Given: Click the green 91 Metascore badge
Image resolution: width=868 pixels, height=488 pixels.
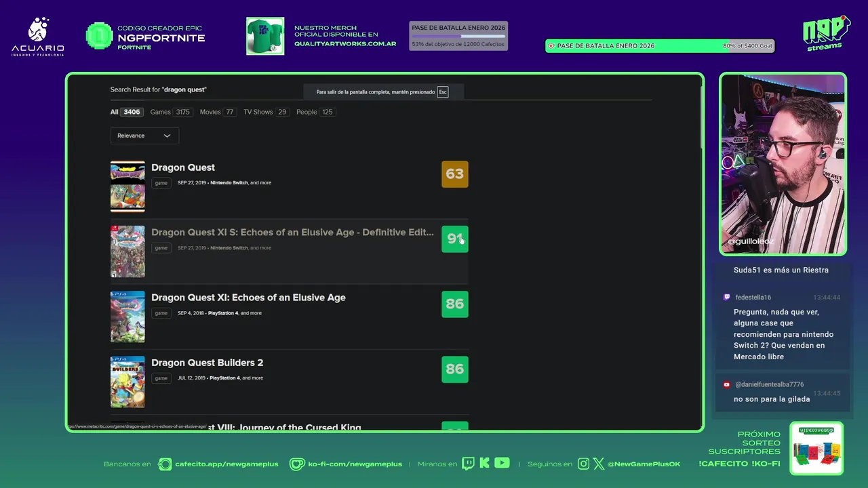Looking at the screenshot, I should coord(455,239).
